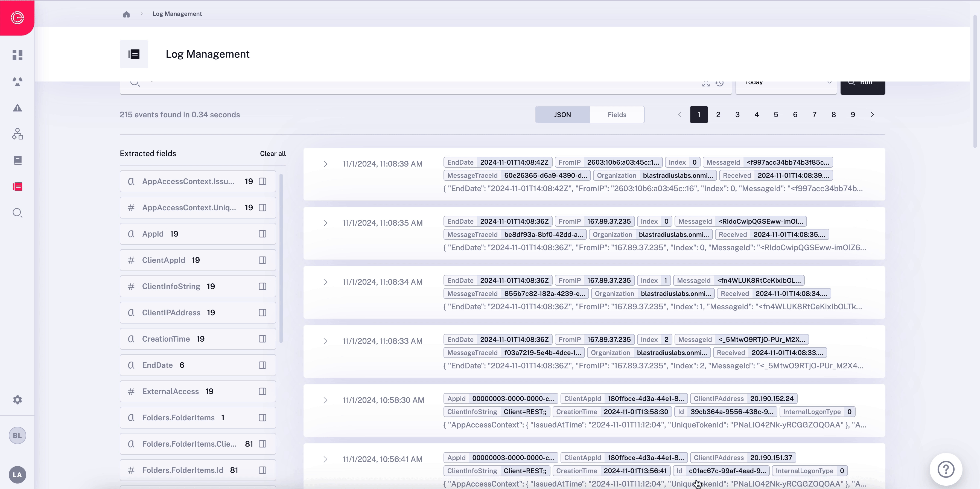Select results page 7
The image size is (980, 489).
tap(814, 115)
